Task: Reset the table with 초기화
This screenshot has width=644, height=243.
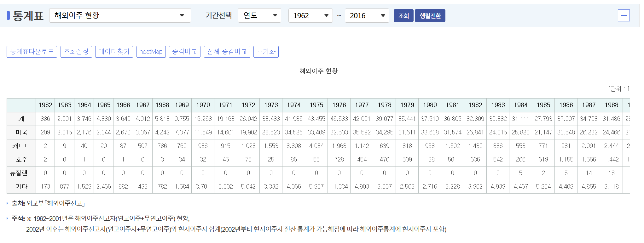Action: tap(266, 52)
